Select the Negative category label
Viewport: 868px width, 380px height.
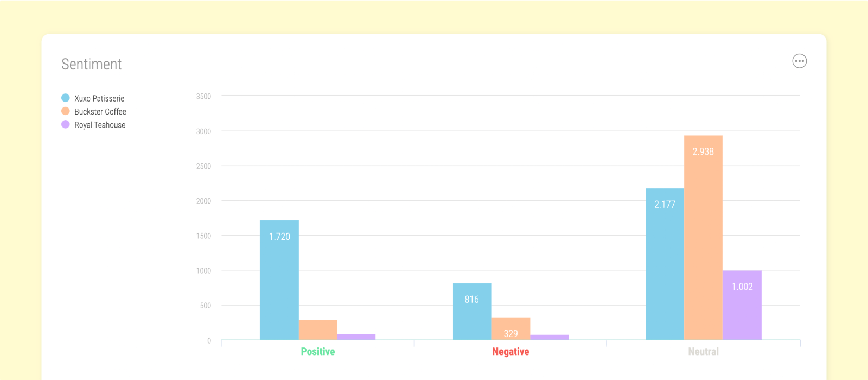510,351
